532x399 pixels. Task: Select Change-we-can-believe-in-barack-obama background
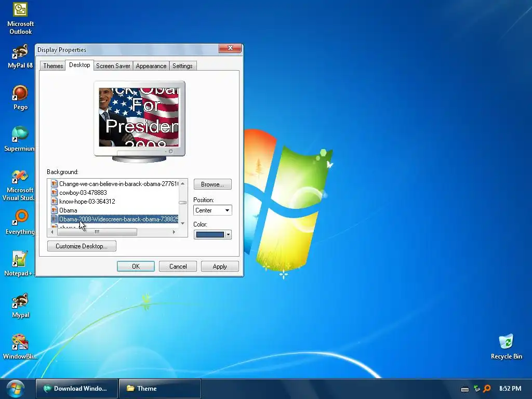click(118, 183)
